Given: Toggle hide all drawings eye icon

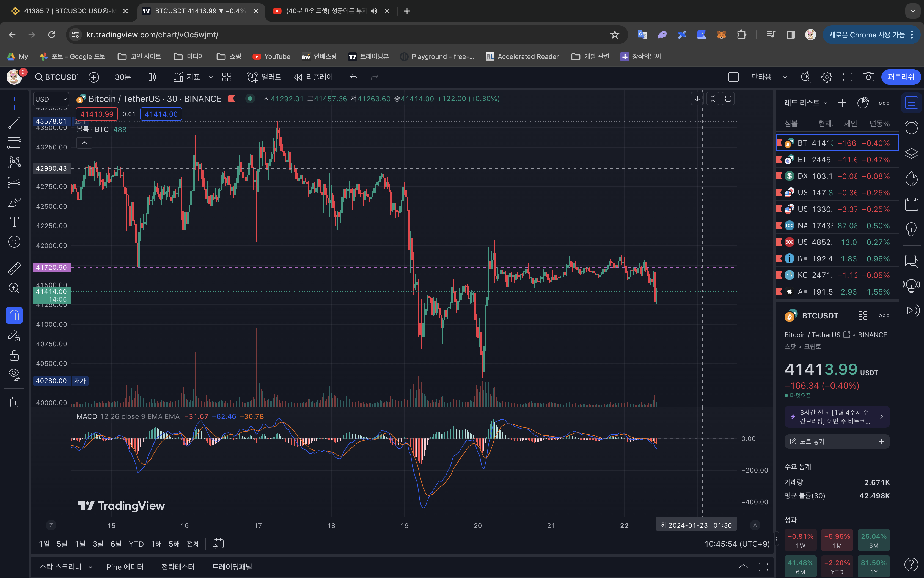Looking at the screenshot, I should tap(14, 375).
